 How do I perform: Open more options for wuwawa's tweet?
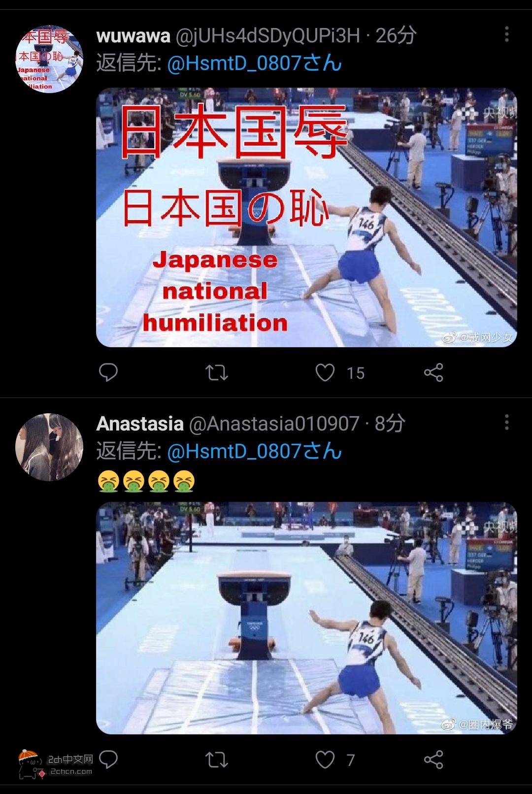point(507,35)
